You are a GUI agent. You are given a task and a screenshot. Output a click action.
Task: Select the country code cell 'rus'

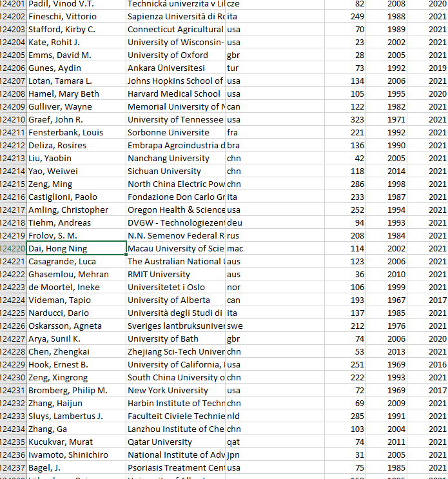pos(275,235)
